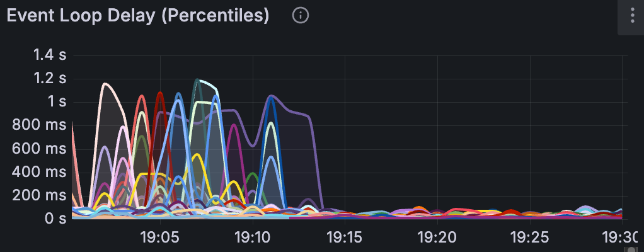
Task: Open the panel info tooltip icon
Action: 301,16
